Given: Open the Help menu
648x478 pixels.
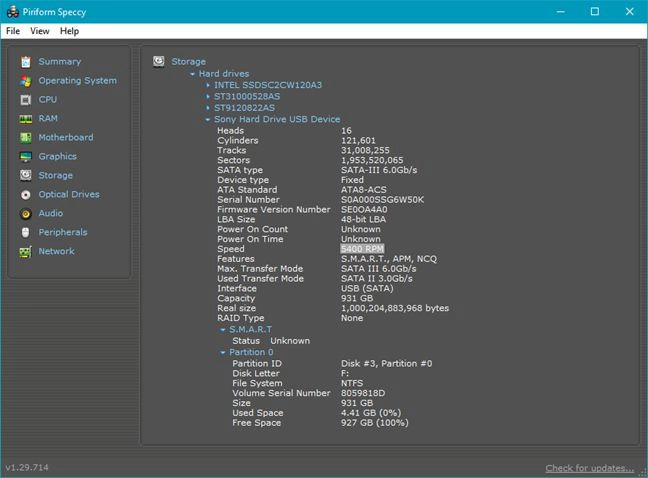Looking at the screenshot, I should tap(69, 31).
